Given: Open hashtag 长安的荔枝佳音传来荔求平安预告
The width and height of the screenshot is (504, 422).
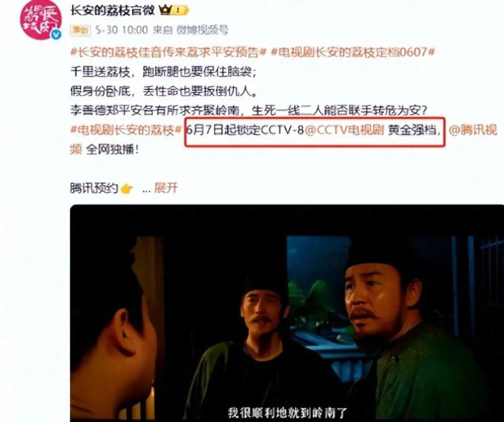Looking at the screenshot, I should coord(168,52).
